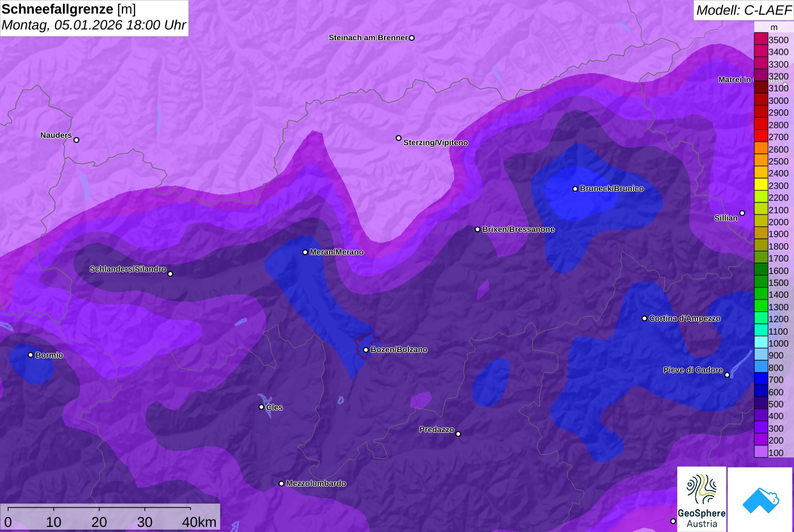Select the 500 m dark indigo legend swatch
794x532 pixels.
(x=761, y=404)
